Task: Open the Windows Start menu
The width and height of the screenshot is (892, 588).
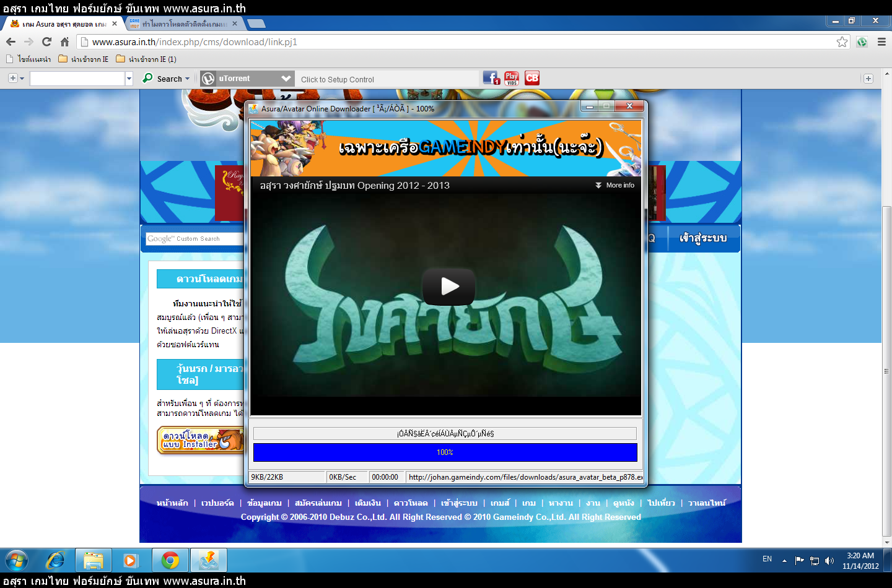Action: click(16, 561)
